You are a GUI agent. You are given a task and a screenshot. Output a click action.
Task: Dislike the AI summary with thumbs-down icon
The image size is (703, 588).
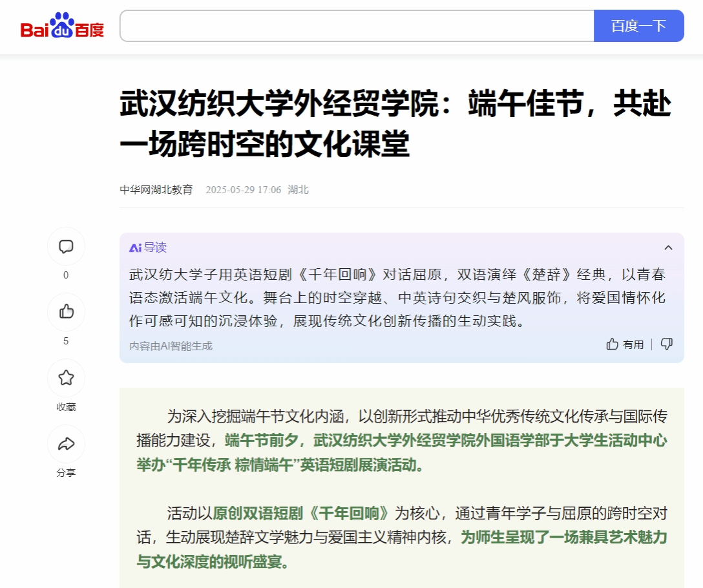pyautogui.click(x=667, y=344)
